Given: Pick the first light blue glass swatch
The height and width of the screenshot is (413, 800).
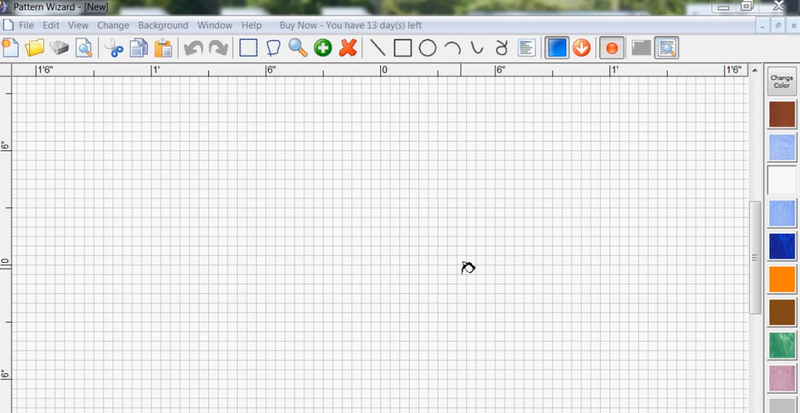Looking at the screenshot, I should pos(782,148).
